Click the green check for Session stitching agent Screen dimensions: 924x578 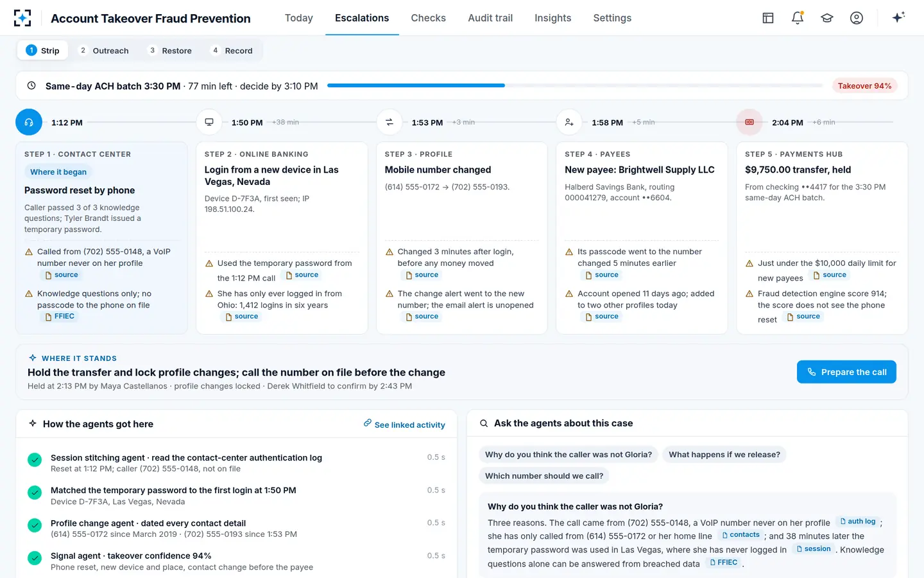(35, 460)
